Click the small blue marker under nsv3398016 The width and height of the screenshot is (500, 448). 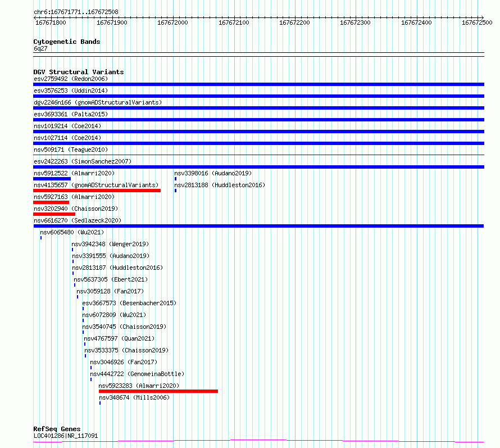point(175,179)
